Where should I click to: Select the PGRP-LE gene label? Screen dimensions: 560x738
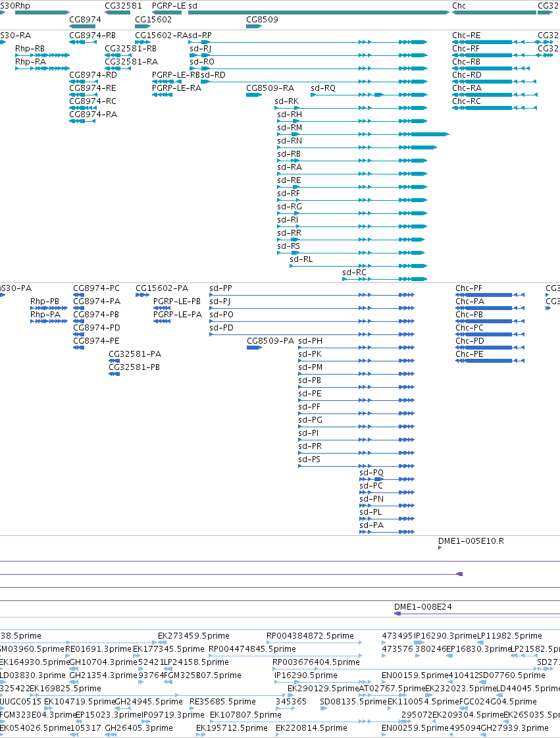[169, 6]
